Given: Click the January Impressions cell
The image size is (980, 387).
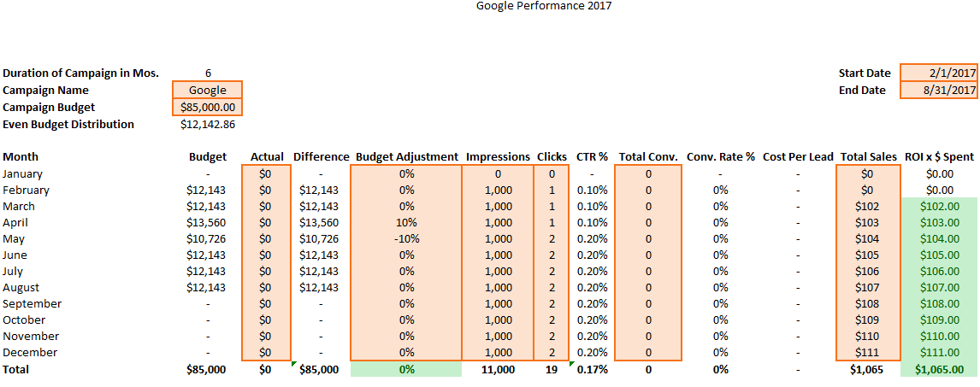Looking at the screenshot, I should tap(498, 173).
